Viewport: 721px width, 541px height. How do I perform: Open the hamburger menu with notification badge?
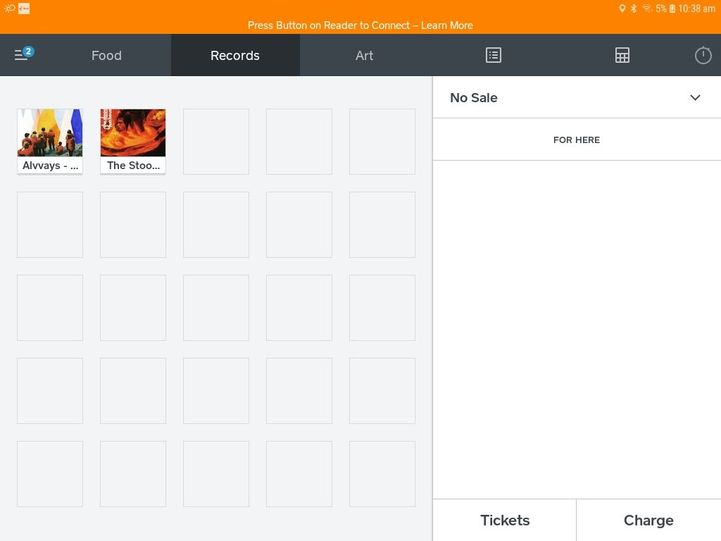(23, 55)
